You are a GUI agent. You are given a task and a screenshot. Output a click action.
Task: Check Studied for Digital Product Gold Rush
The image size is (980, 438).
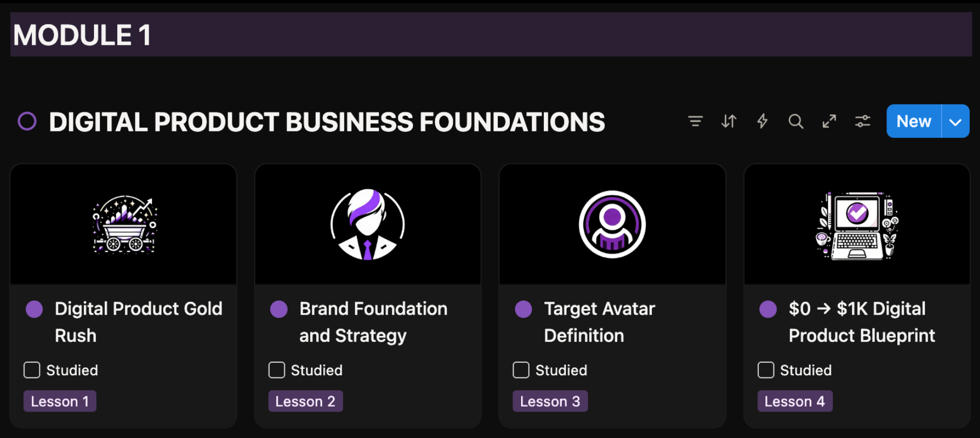click(x=32, y=370)
